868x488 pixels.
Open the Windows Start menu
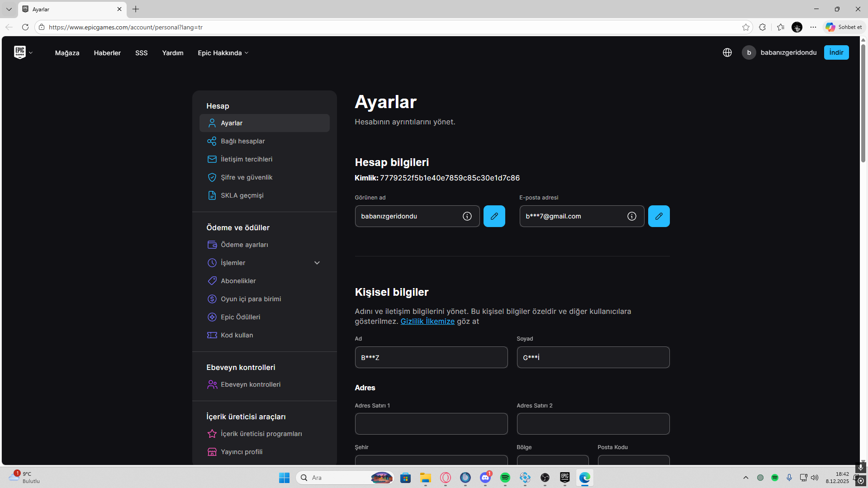point(284,478)
